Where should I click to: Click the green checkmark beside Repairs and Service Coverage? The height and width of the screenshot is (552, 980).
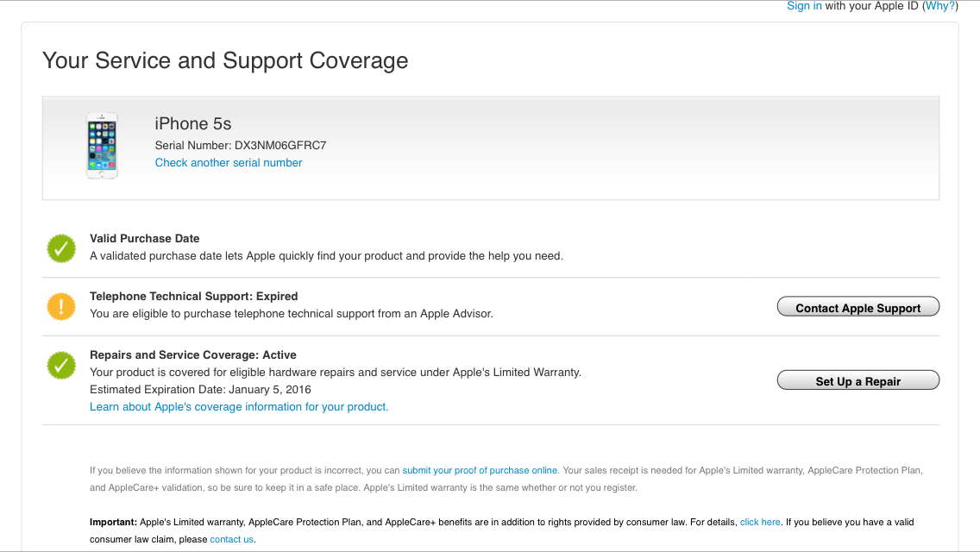(61, 365)
